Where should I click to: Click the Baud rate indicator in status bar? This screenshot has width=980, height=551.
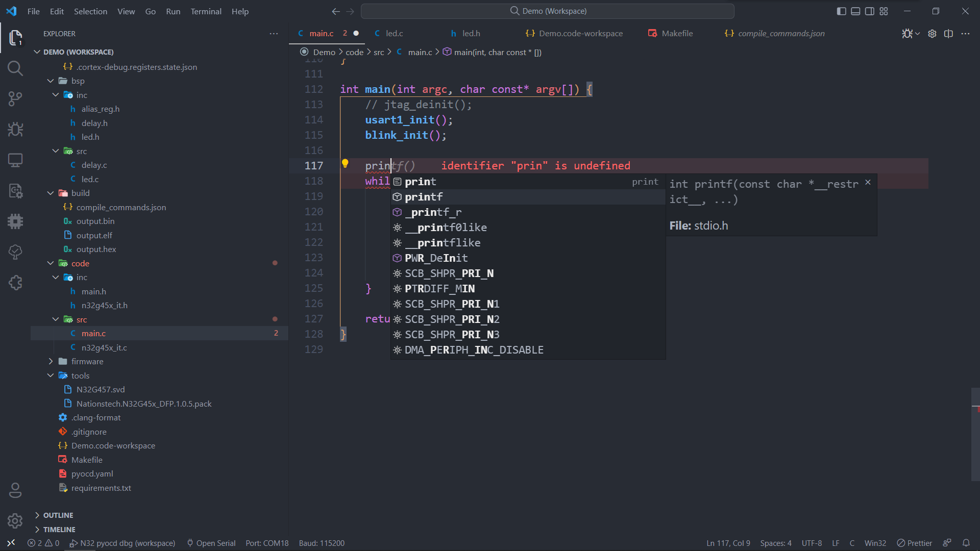tap(321, 543)
